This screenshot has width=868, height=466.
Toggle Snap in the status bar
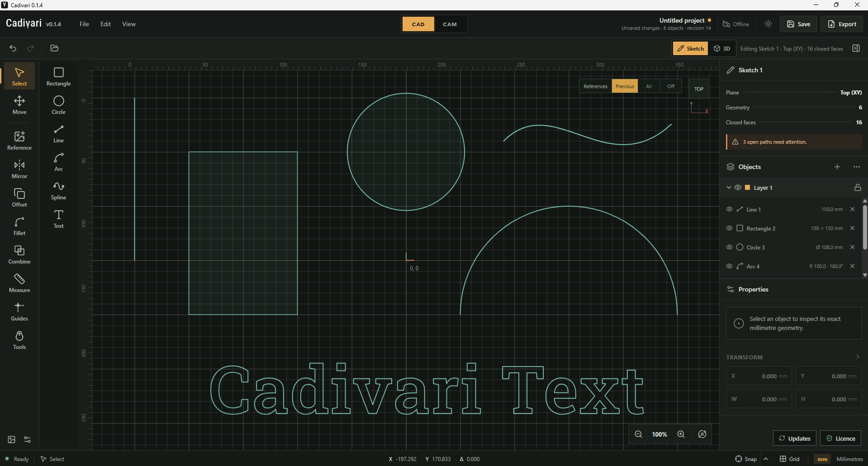[x=745, y=459]
